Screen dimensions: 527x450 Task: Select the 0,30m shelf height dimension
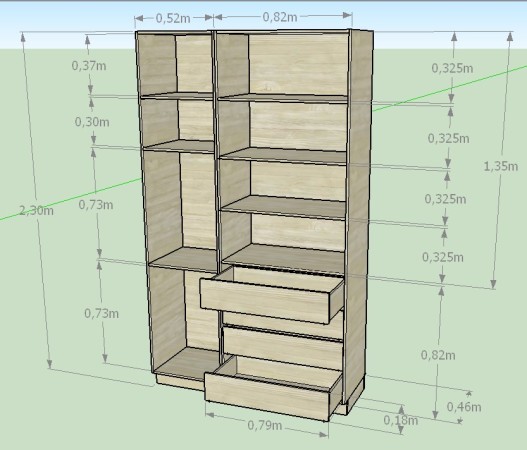(92, 122)
